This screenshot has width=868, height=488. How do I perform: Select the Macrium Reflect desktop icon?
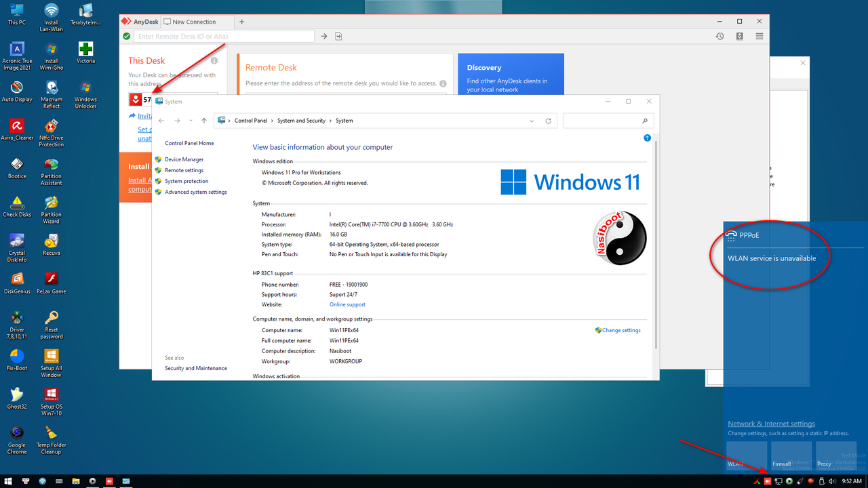(52, 94)
